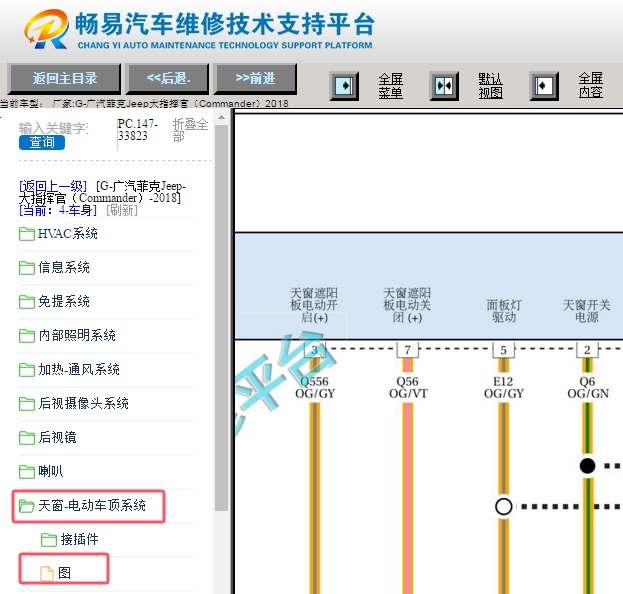623x594 pixels.
Task: Click the filled splice dot on Q6 wire
Action: point(587,466)
